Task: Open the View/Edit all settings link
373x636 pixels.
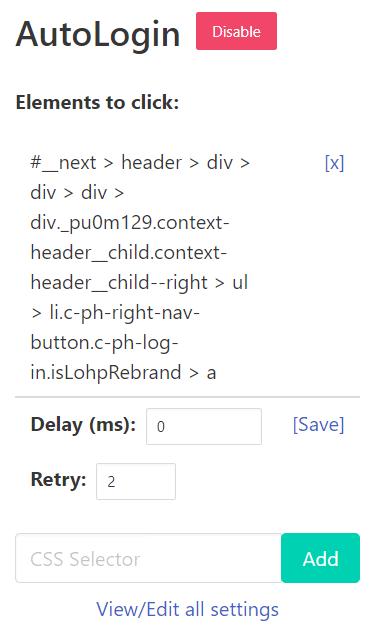Action: pos(187,609)
